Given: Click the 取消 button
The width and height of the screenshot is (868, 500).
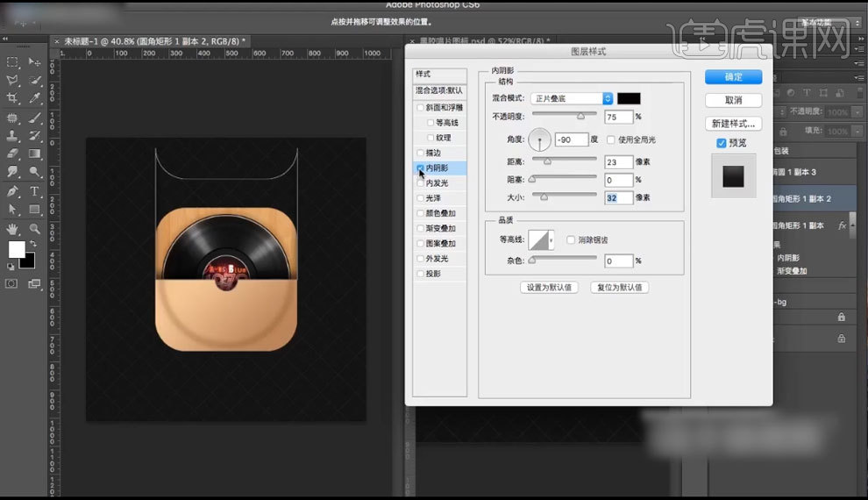Looking at the screenshot, I should [x=734, y=100].
